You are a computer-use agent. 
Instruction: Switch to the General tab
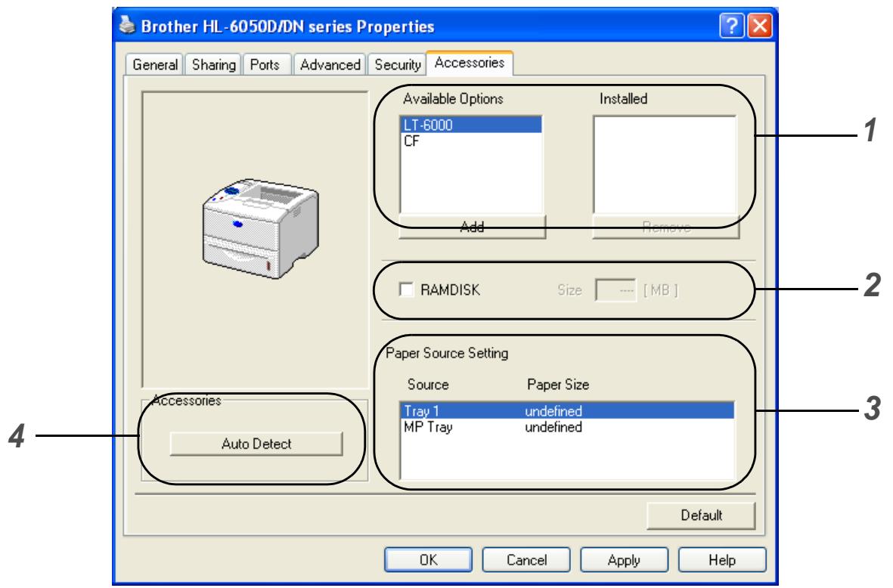pos(155,65)
